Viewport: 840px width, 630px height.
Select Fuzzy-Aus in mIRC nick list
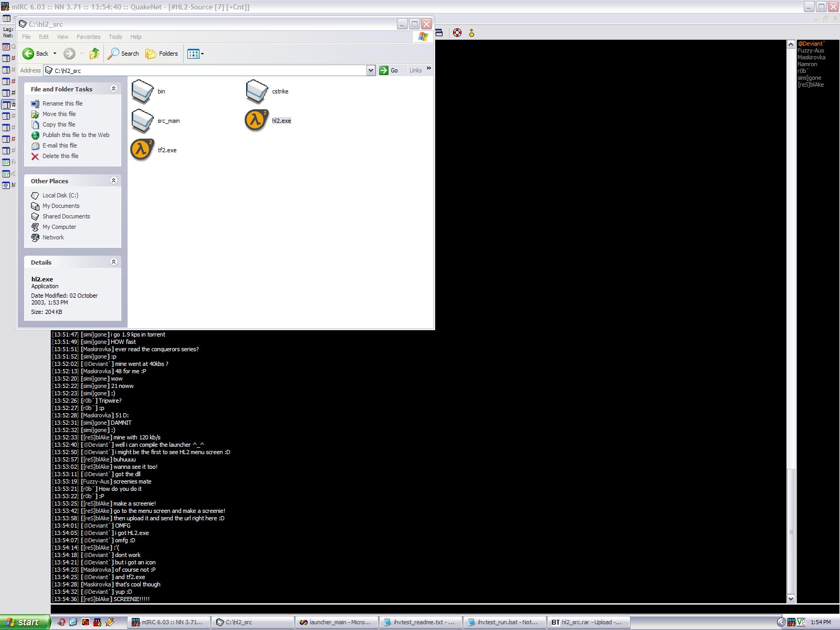(x=811, y=50)
